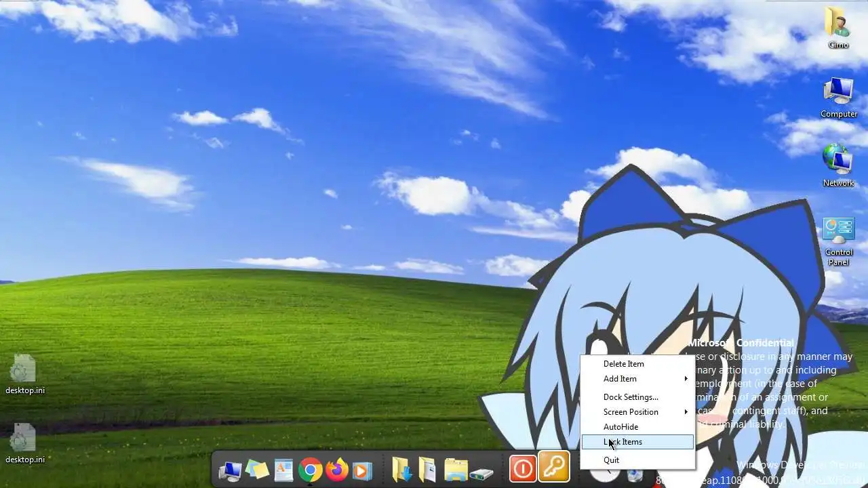Open the Documents folder in the dock
Viewport: 868px width, 488px height.
tap(427, 470)
